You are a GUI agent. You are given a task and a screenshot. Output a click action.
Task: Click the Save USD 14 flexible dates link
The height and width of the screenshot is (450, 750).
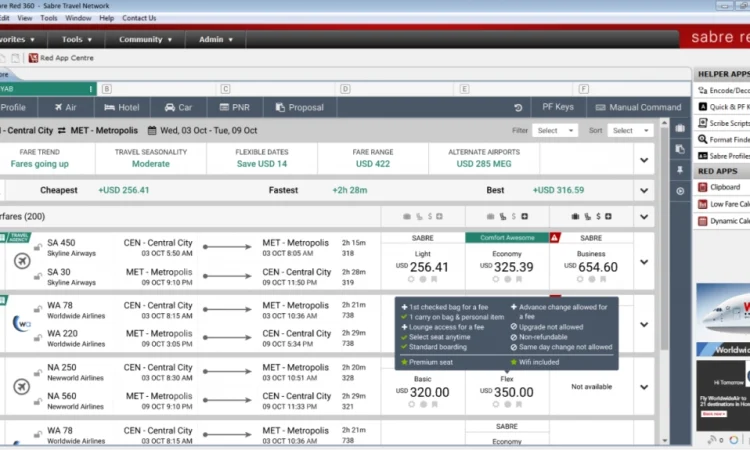(262, 164)
